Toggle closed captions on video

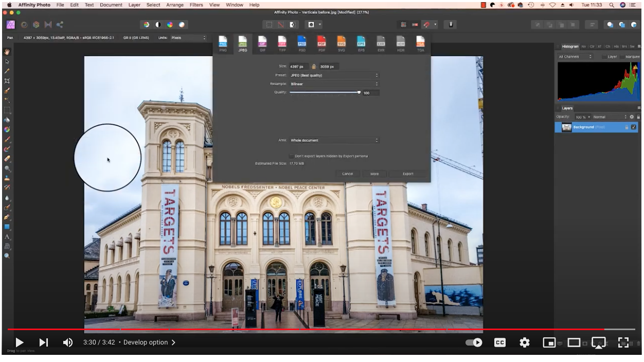pos(499,342)
